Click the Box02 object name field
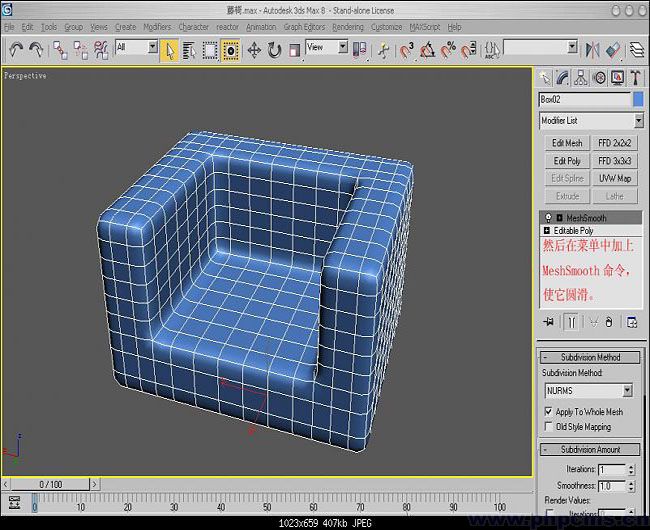The width and height of the screenshot is (650, 530). pyautogui.click(x=585, y=100)
